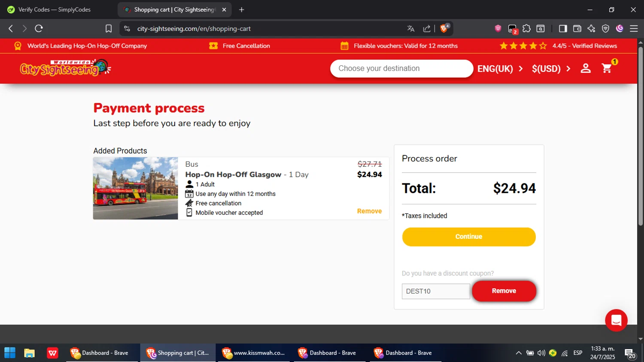Switch to first Dashboard - Brave taskbar window
This screenshot has height=362, width=644.
click(102, 353)
